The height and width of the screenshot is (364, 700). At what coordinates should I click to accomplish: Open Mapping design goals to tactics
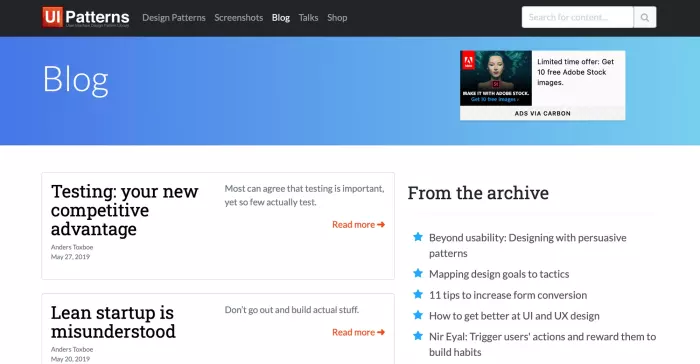[x=499, y=274]
